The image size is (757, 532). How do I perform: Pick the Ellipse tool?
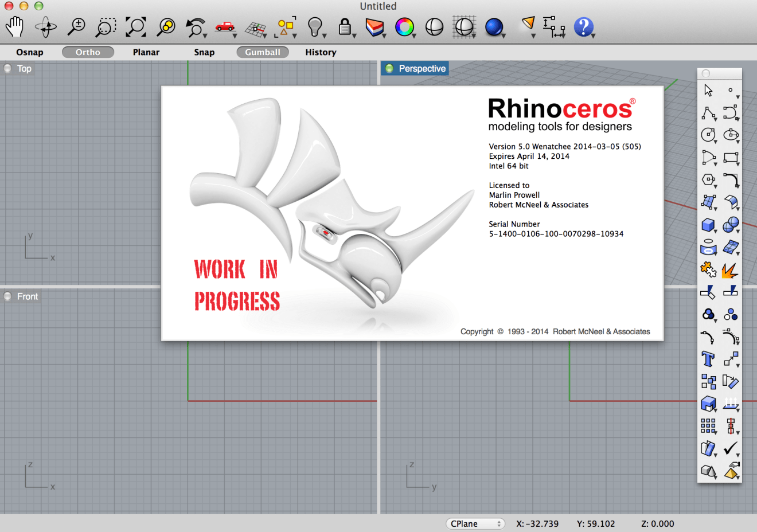coord(731,135)
